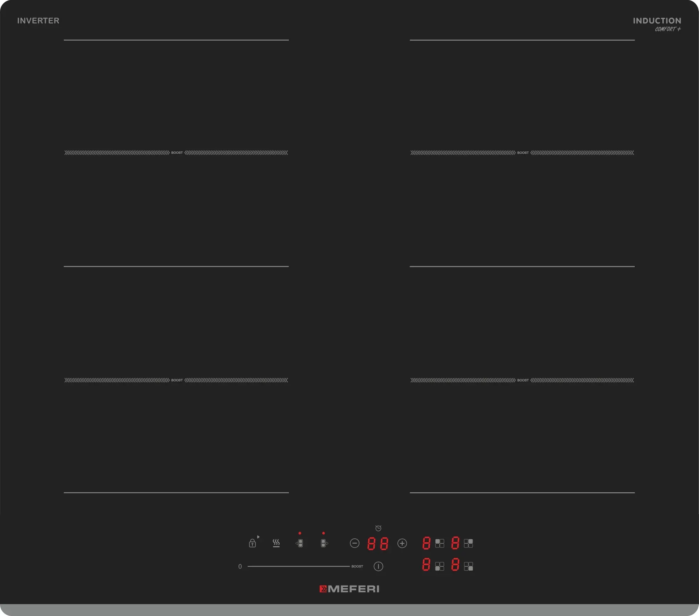
Task: Select the top-left cooking zone icon
Action: (x=439, y=543)
